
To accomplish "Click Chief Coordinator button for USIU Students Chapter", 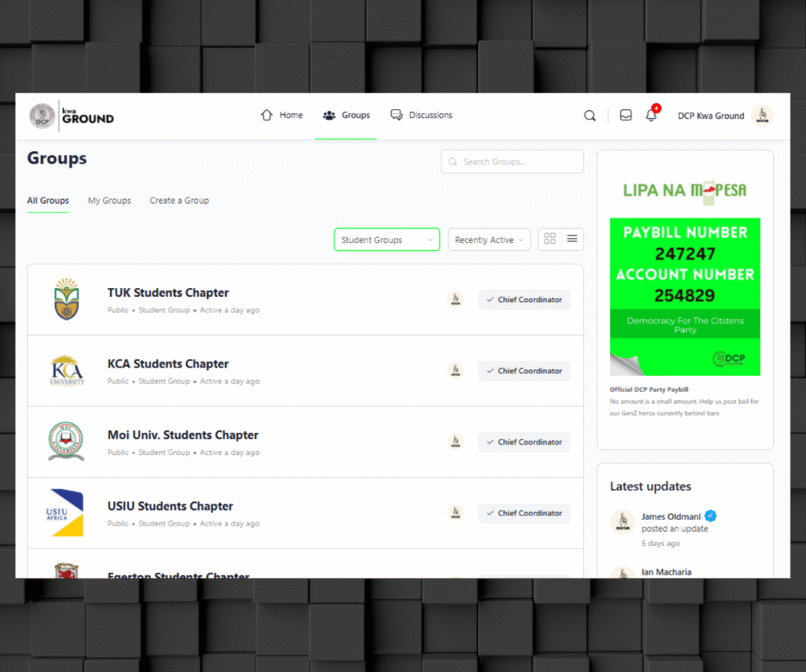I will [x=524, y=513].
